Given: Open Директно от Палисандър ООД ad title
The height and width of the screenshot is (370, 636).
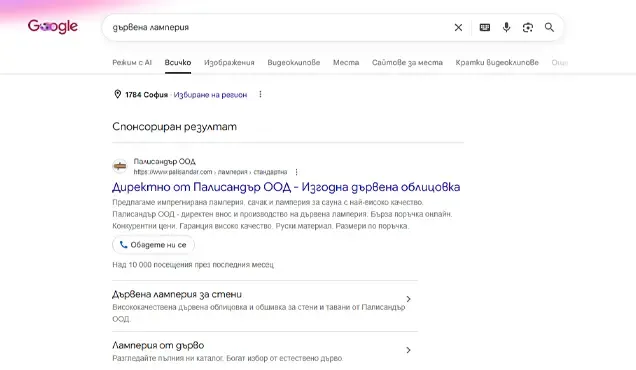Looking at the screenshot, I should tap(286, 187).
